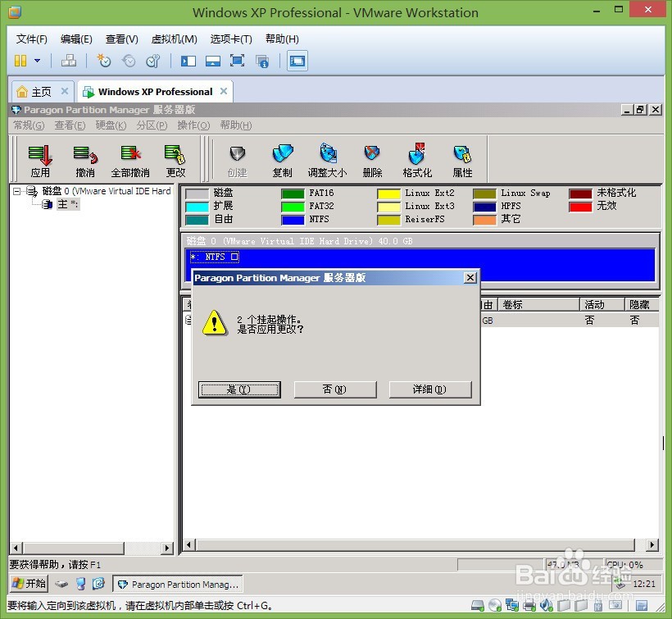
Task: Click the Format (格式化) partition icon
Action: tap(417, 161)
